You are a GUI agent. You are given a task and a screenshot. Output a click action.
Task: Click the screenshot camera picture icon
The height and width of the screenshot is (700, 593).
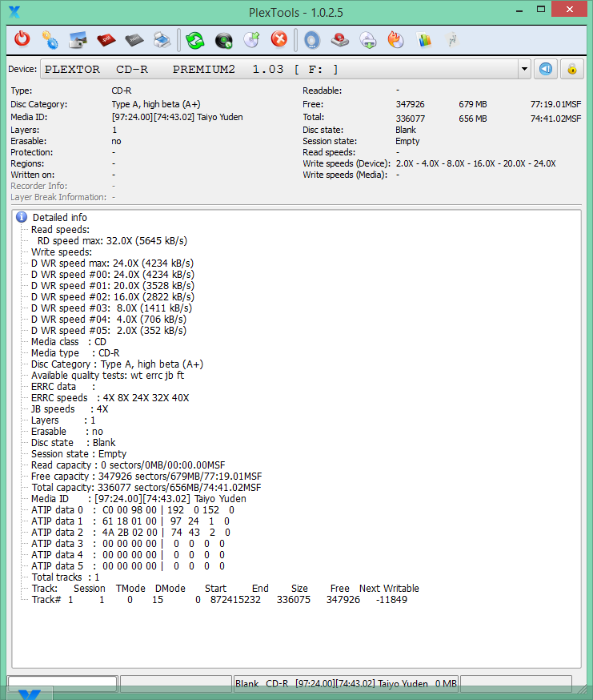[78, 40]
